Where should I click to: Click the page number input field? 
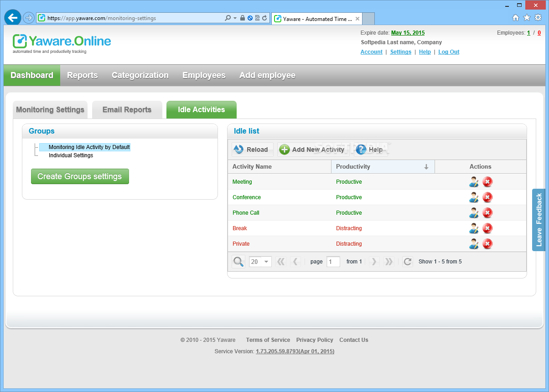point(333,262)
